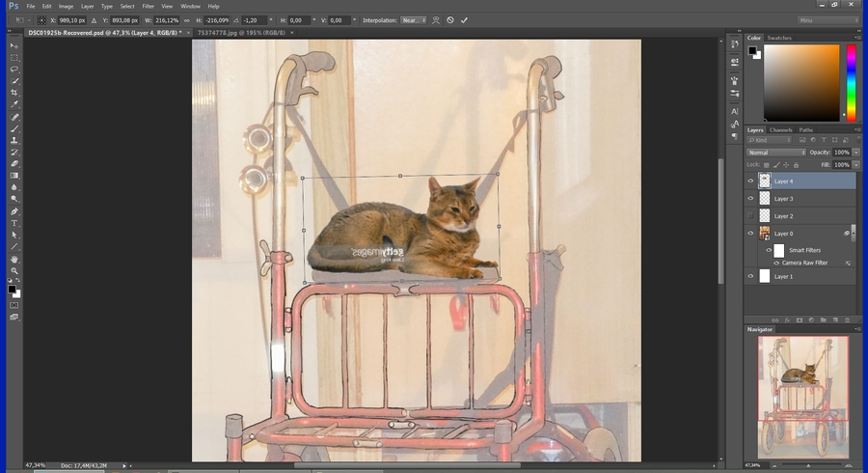This screenshot has height=473, width=868.
Task: Open the Image menu
Action: pos(66,6)
